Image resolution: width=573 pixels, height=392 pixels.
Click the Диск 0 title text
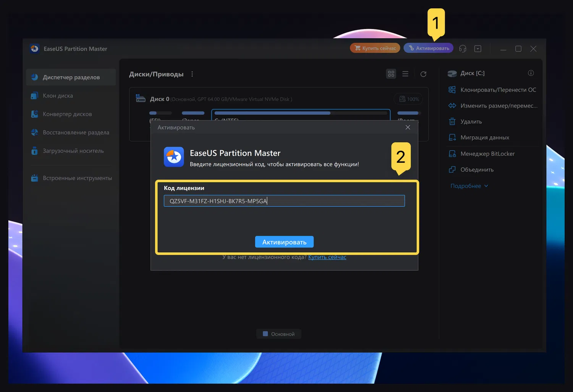tap(160, 99)
